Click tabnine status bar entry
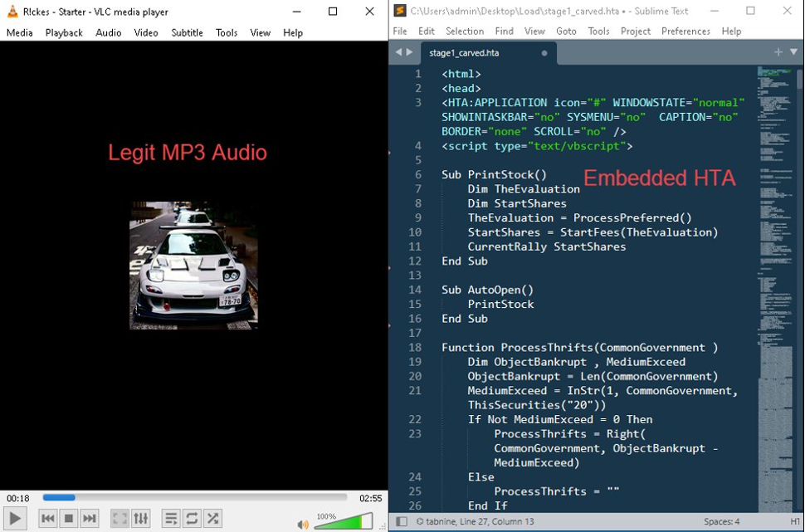 [436, 521]
